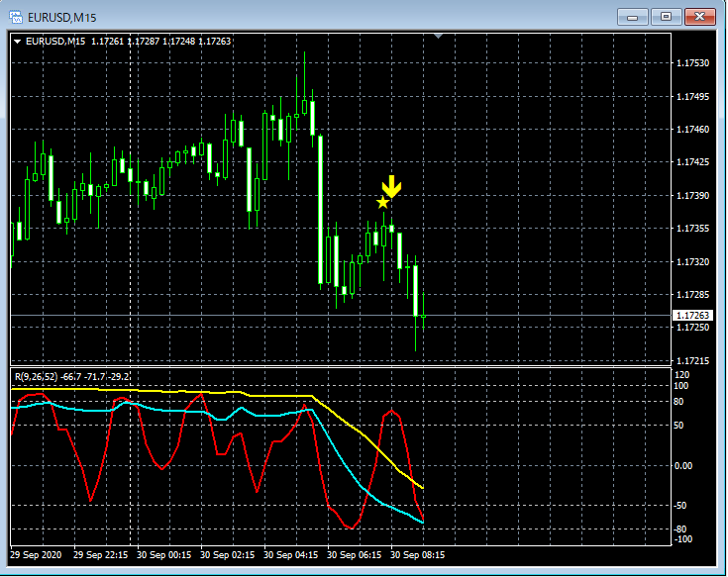Screen dimensions: 728x577
Task: Click the 1.17215 price scale label
Action: (x=692, y=360)
